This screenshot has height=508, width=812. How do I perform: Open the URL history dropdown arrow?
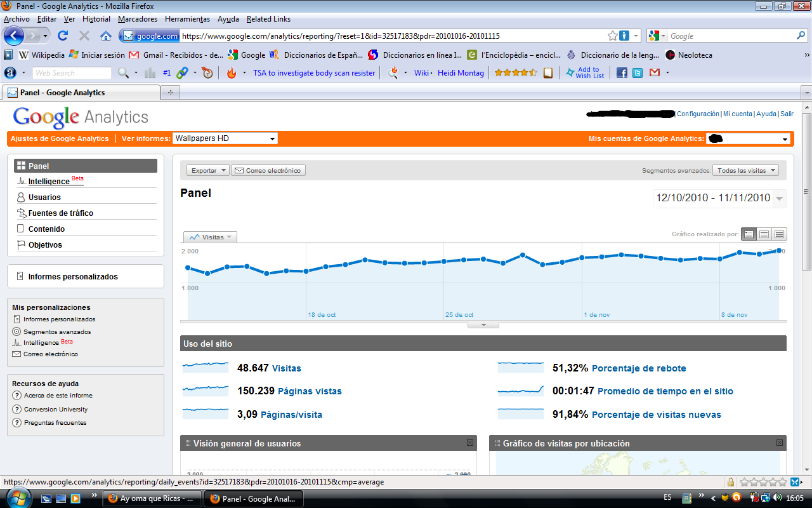(636, 36)
